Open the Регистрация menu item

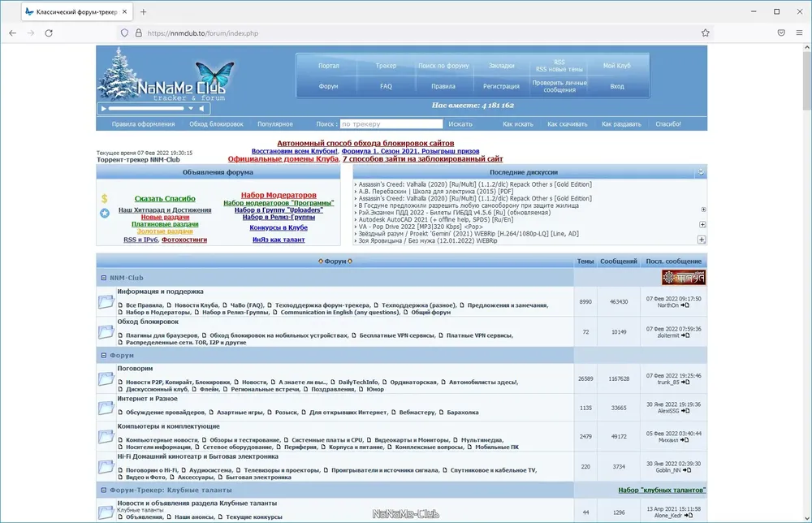point(501,86)
